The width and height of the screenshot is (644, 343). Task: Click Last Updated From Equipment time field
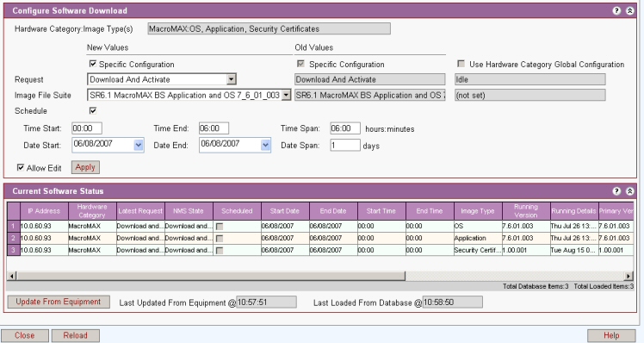pos(266,302)
